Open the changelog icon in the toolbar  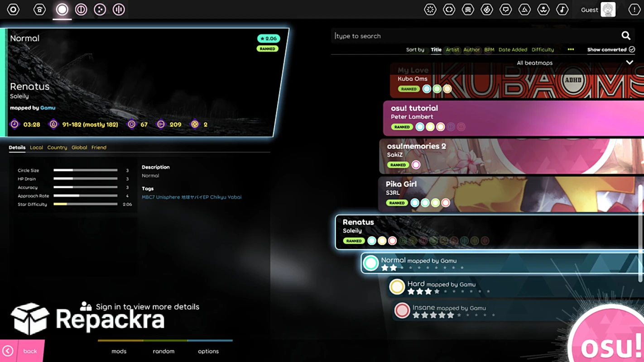coord(449,10)
